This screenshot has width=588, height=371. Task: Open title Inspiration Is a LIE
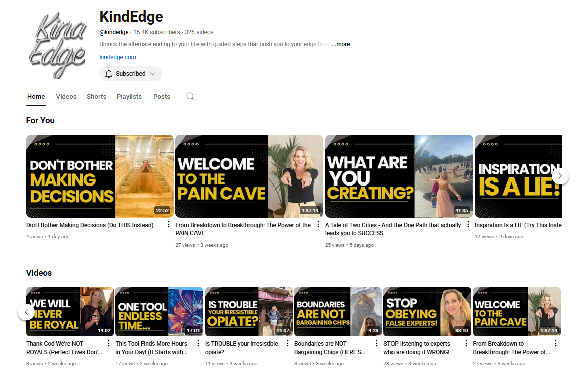(x=518, y=225)
